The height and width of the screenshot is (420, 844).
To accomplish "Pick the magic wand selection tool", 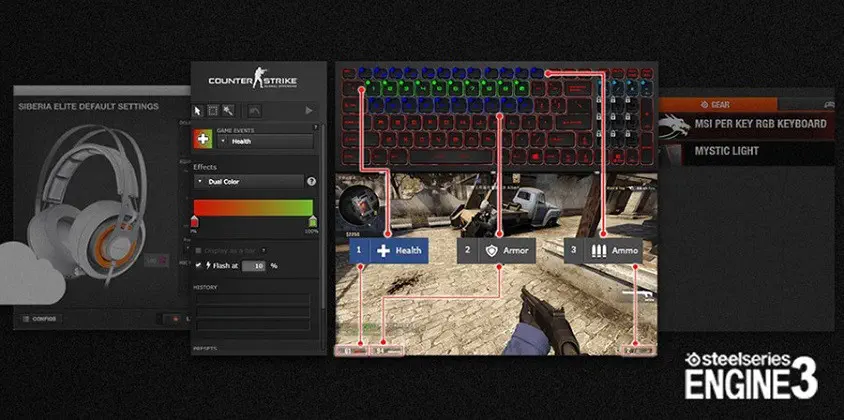I will [x=228, y=110].
